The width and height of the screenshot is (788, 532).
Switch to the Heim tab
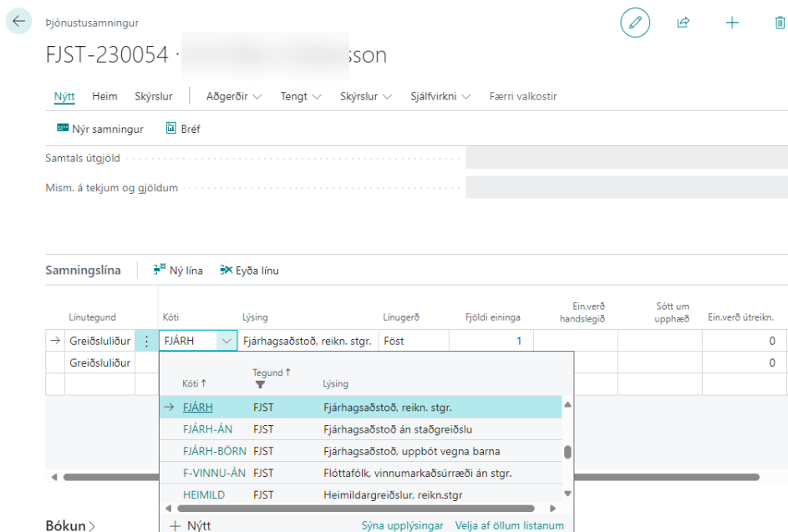pos(104,96)
